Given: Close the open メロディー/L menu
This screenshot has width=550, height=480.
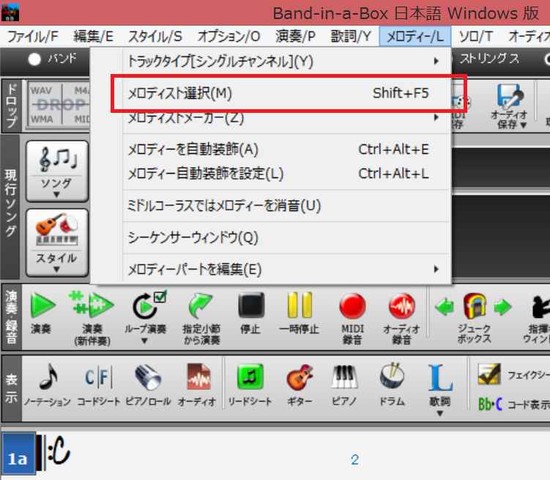Looking at the screenshot, I should (415, 36).
